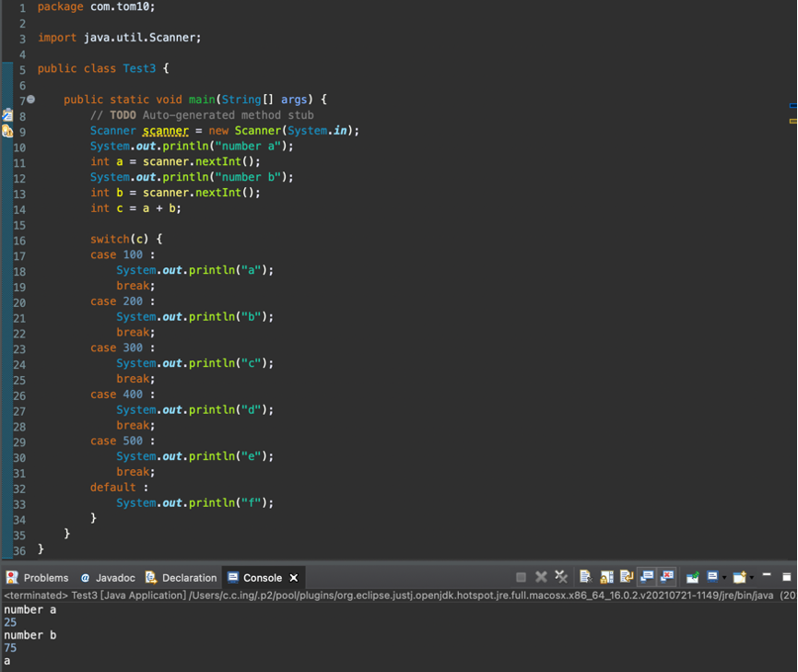Toggle show console on standard error
This screenshot has height=672, width=798.
(667, 577)
